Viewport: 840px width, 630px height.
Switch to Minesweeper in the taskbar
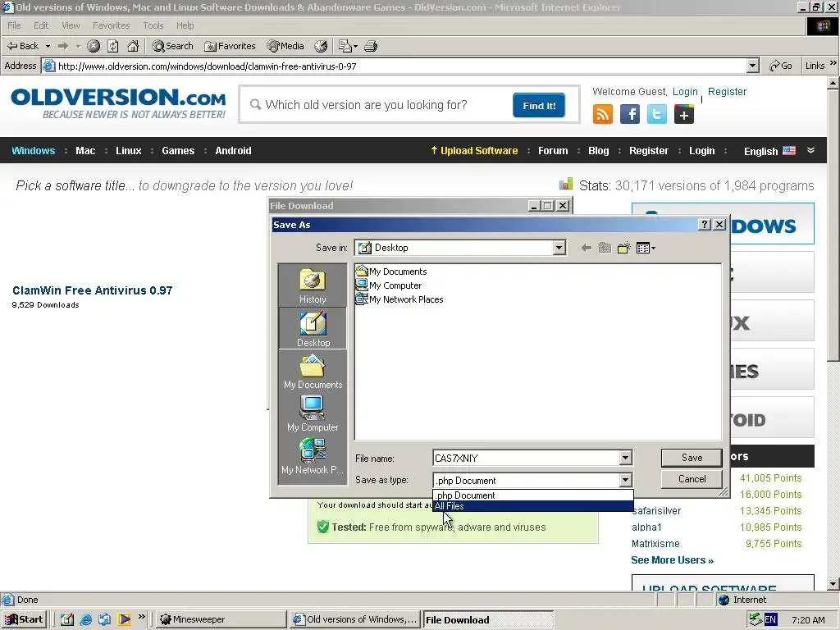[x=221, y=619]
